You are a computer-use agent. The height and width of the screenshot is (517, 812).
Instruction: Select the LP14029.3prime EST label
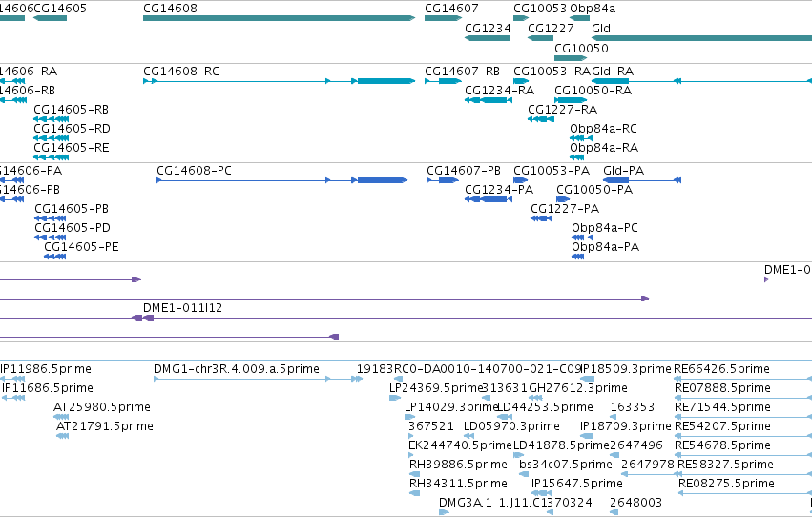coord(450,407)
